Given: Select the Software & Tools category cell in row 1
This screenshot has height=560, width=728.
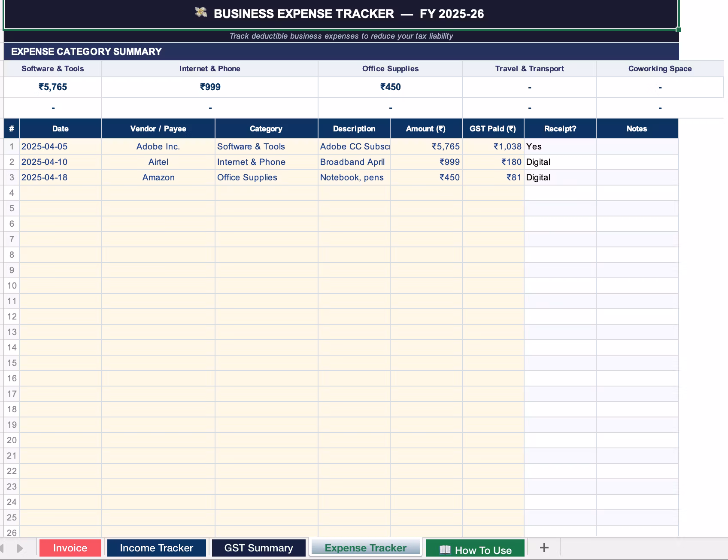Looking at the screenshot, I should (266, 146).
